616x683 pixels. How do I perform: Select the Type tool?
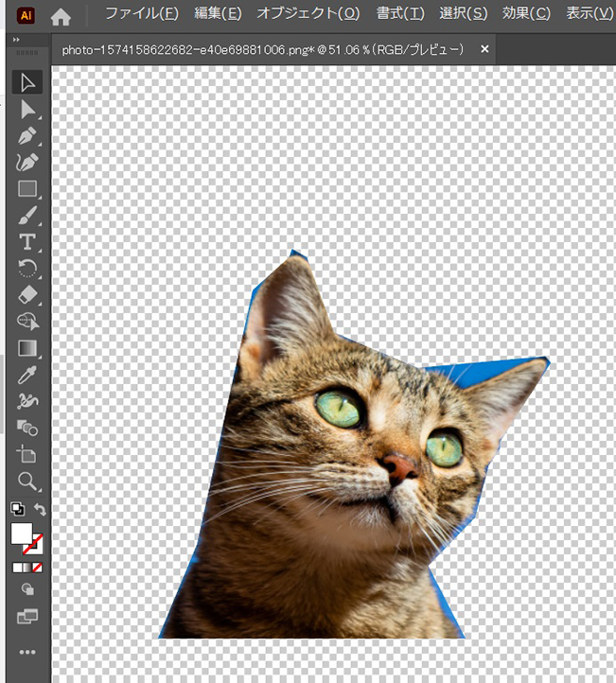coord(27,241)
